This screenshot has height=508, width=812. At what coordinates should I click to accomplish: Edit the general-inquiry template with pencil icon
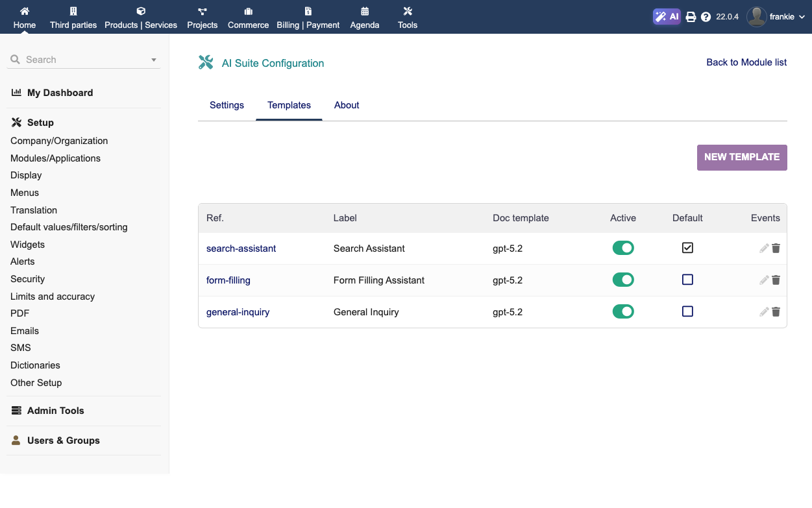tap(764, 312)
